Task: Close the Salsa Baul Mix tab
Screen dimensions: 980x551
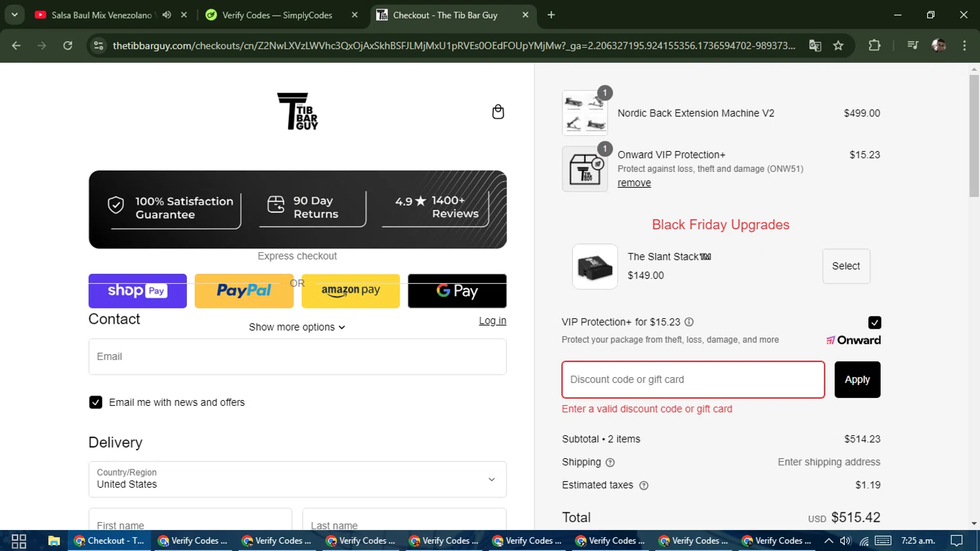Action: point(184,15)
